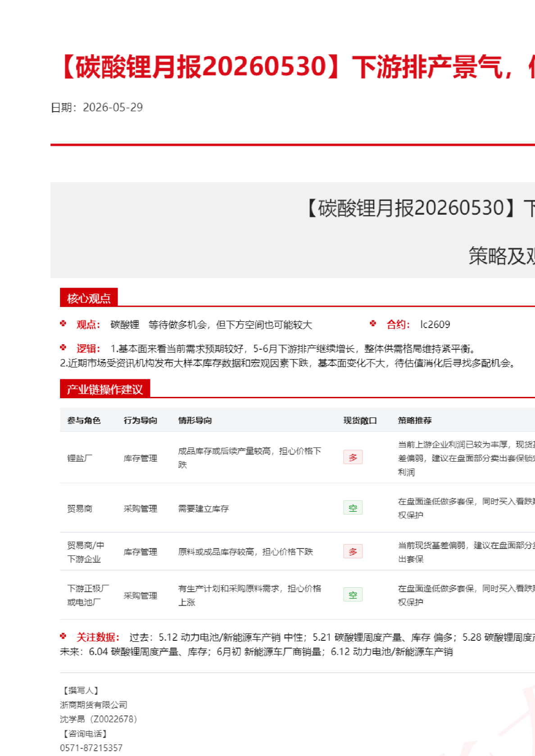
Task: Click the 贸易商/中下游企业 role cell
Action: pyautogui.click(x=86, y=552)
